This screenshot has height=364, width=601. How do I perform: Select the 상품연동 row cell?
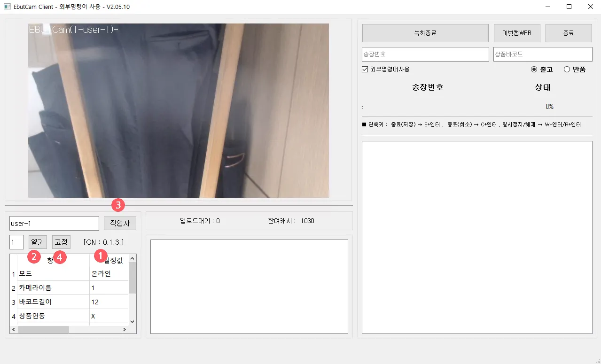click(x=53, y=316)
